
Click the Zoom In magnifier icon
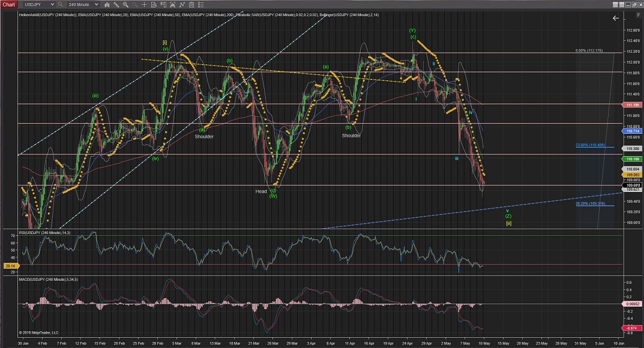125,5
